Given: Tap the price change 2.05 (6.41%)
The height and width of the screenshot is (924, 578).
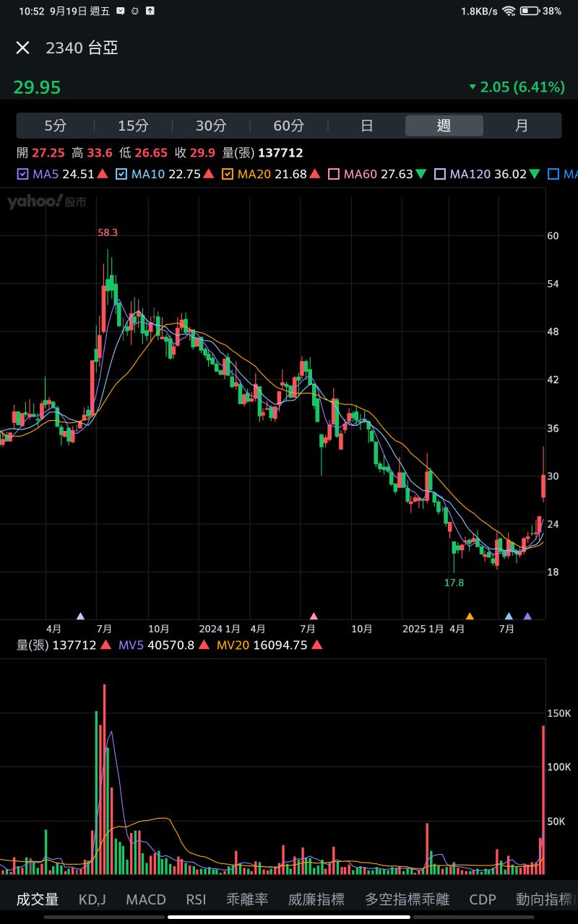Looking at the screenshot, I should click(517, 87).
